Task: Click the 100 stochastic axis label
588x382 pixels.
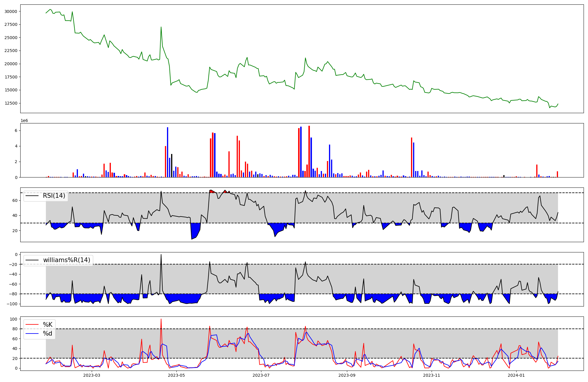Action: (x=14, y=319)
